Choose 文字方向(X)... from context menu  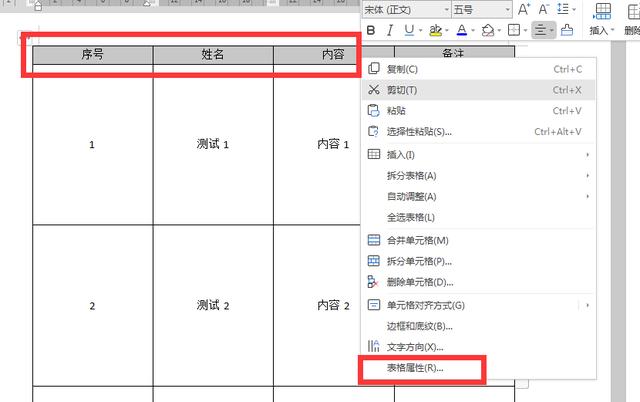click(x=478, y=346)
